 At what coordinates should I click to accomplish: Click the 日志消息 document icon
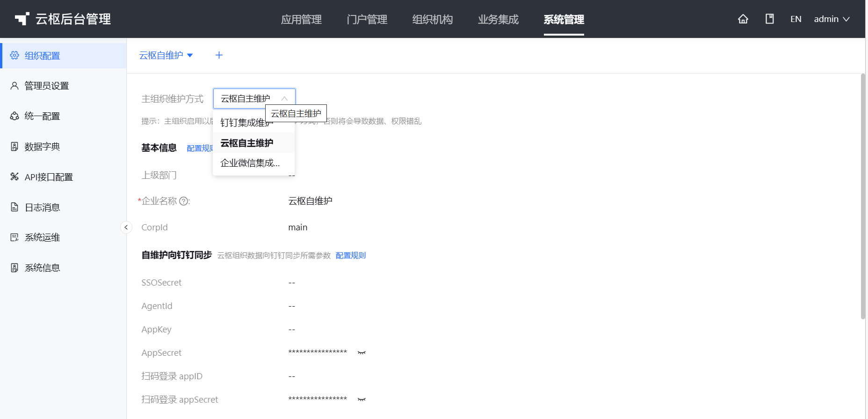(x=14, y=207)
